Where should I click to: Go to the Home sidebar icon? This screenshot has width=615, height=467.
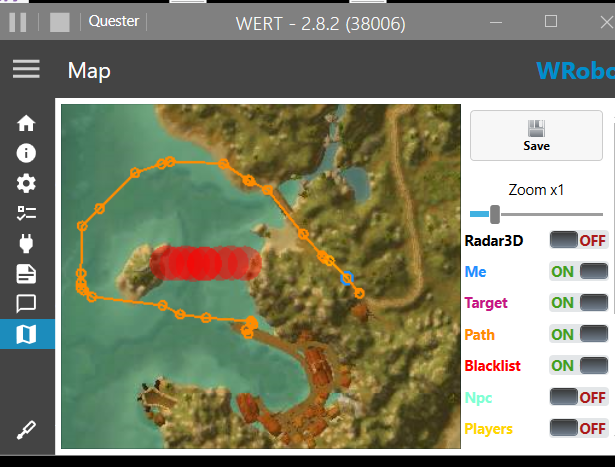[x=26, y=124]
